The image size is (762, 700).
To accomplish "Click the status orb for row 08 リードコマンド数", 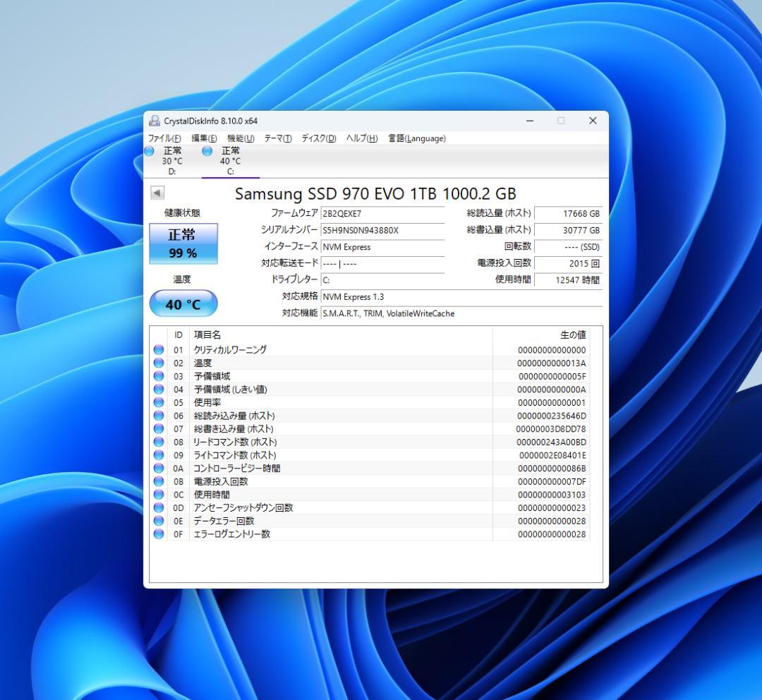I will (159, 442).
